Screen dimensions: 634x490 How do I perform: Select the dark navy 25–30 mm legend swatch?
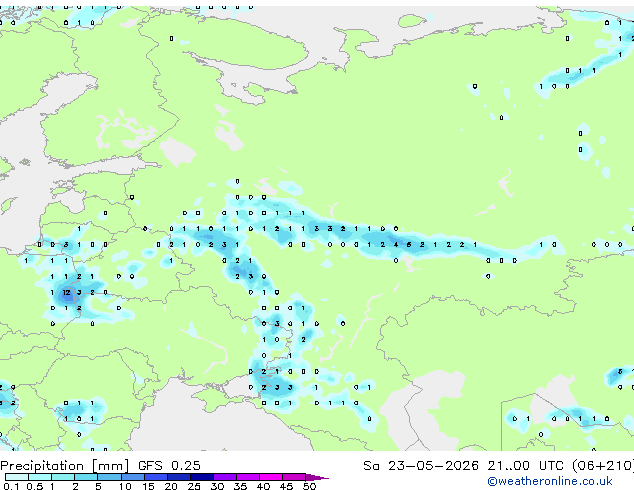(x=202, y=477)
